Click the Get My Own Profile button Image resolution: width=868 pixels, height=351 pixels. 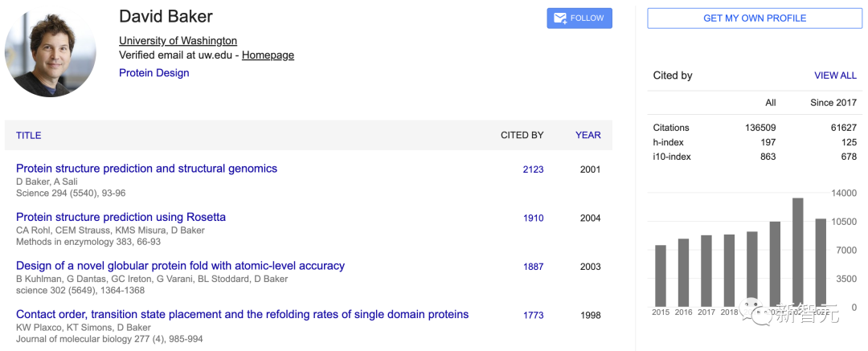coord(754,18)
